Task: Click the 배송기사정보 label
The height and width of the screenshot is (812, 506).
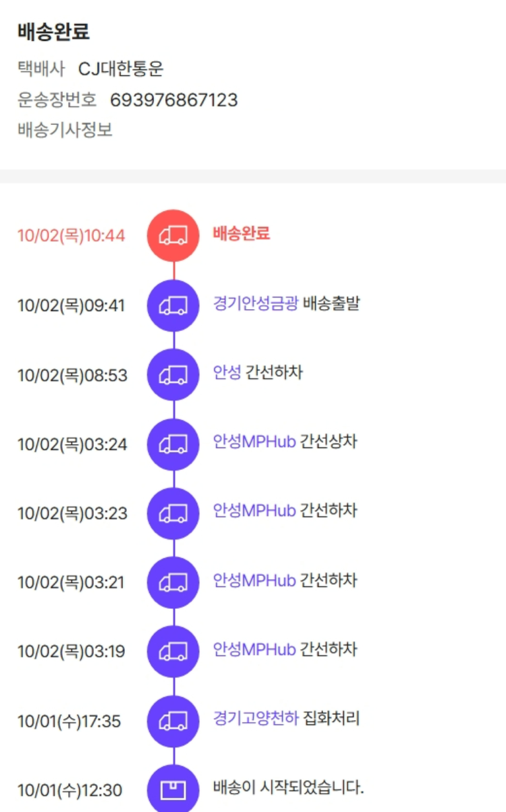Action: [x=65, y=130]
